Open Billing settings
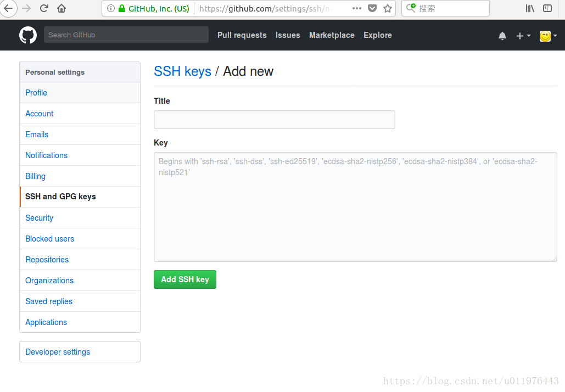 (x=80, y=177)
